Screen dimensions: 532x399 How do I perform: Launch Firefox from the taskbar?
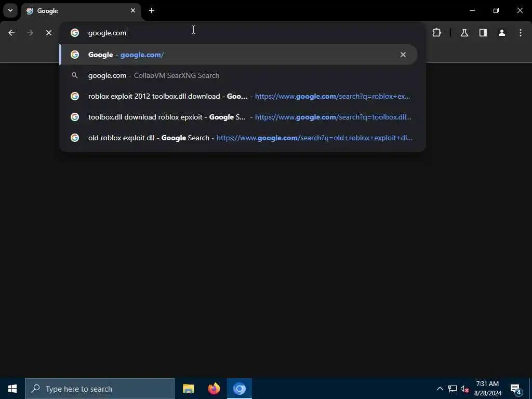214,389
